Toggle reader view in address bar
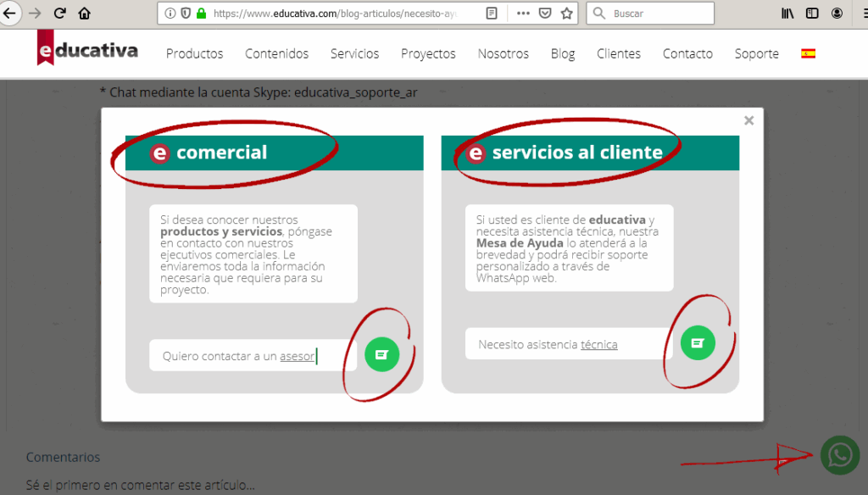The image size is (868, 495). tap(492, 14)
